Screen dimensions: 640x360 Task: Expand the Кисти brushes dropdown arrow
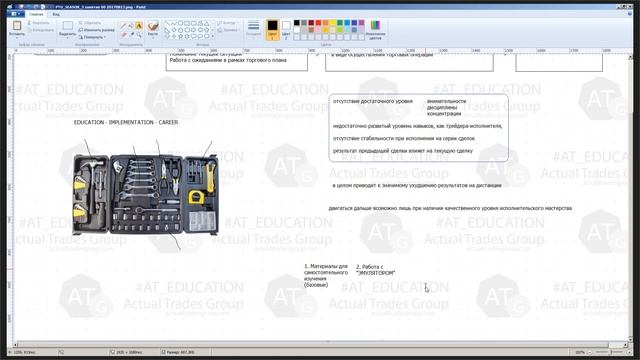click(x=153, y=37)
